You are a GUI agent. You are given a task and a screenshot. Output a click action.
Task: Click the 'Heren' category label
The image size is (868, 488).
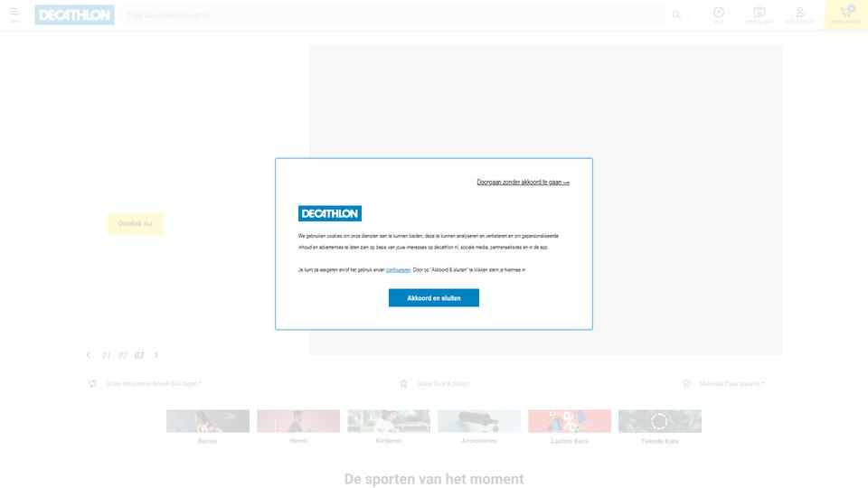[298, 441]
